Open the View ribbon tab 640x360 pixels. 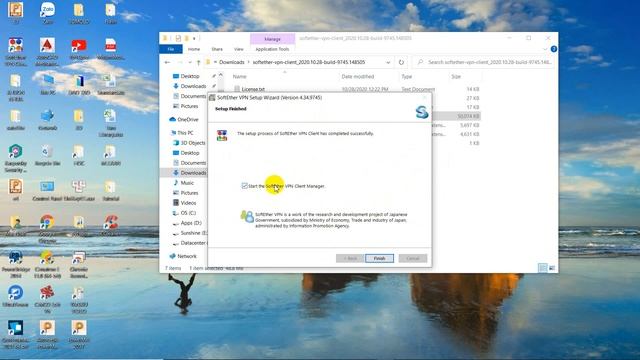coord(239,49)
